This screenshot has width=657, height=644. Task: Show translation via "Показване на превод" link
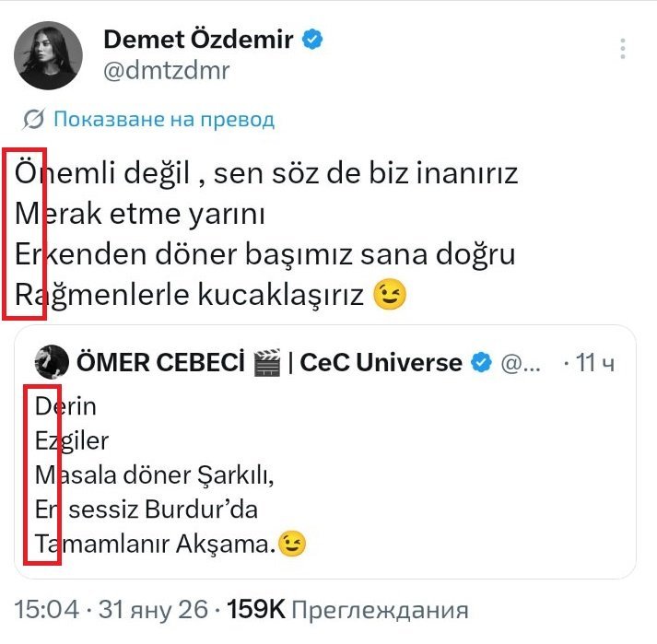coord(163,119)
